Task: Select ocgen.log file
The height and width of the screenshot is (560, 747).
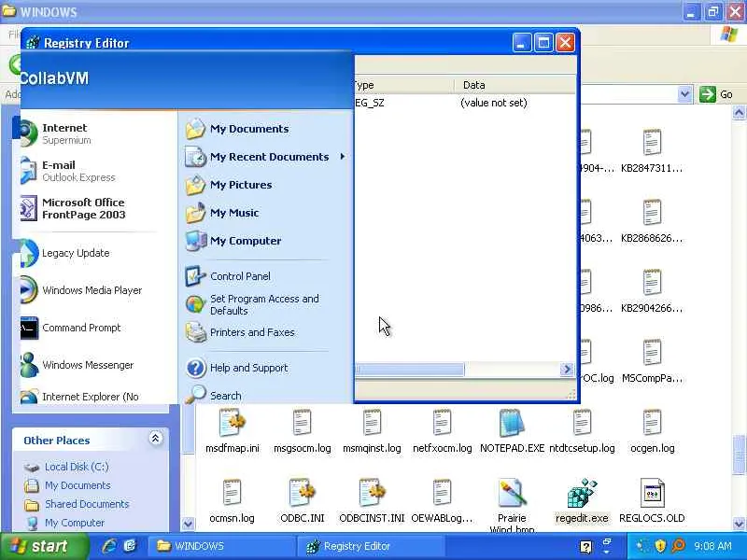Action: coord(652,431)
